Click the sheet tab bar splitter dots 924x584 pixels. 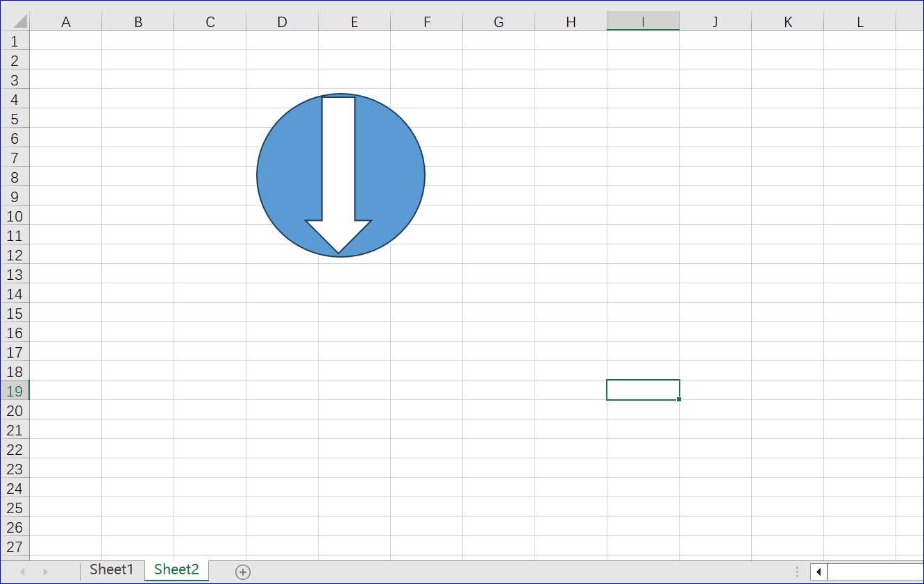(x=797, y=572)
